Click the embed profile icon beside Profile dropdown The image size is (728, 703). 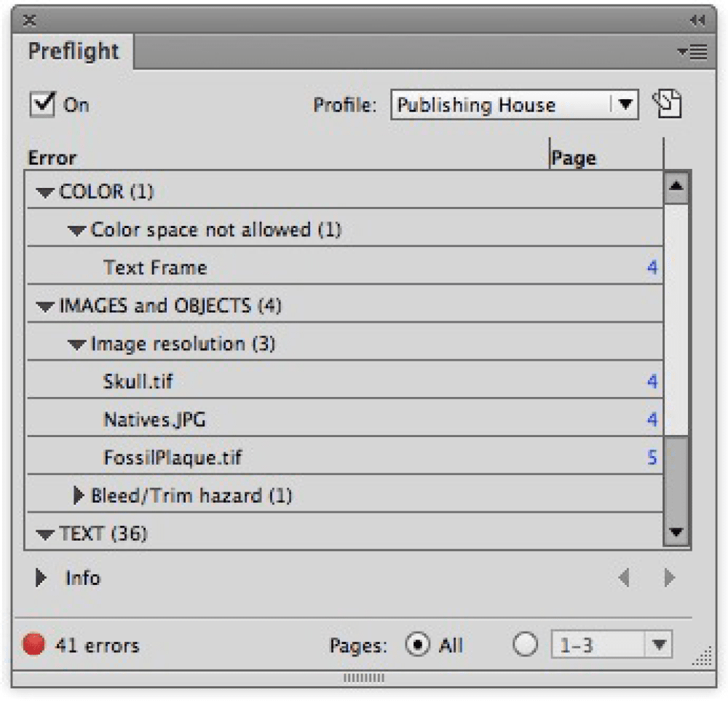click(x=667, y=104)
